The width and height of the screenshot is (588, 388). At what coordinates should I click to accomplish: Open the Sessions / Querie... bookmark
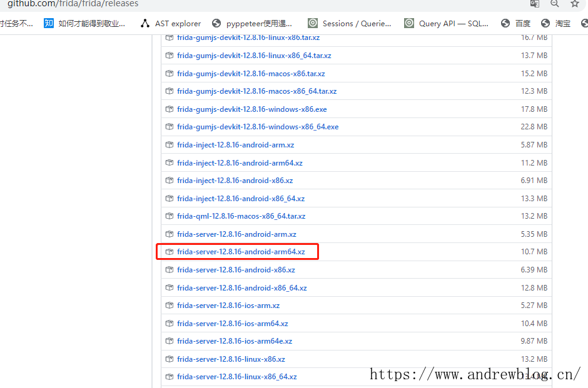pyautogui.click(x=350, y=23)
